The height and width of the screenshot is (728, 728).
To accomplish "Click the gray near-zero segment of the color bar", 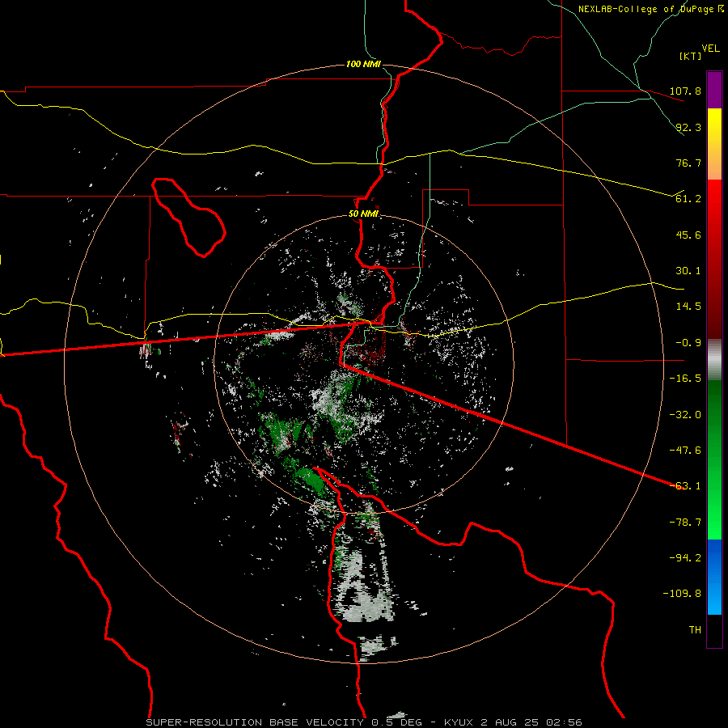I will pos(714,360).
